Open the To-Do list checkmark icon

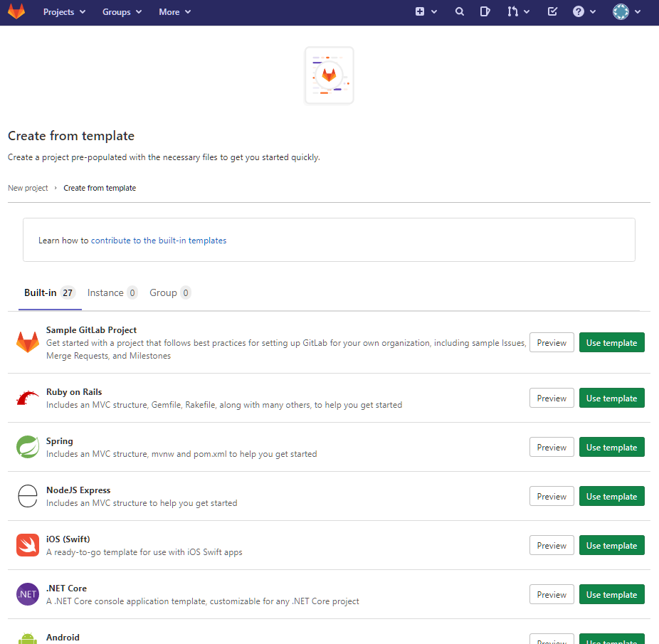[x=553, y=12]
